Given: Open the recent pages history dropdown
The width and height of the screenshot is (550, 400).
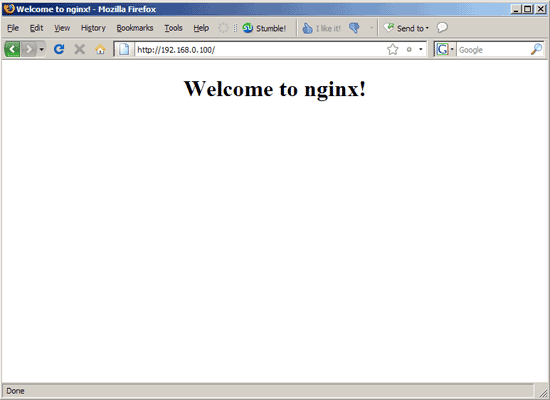Looking at the screenshot, I should 41,49.
